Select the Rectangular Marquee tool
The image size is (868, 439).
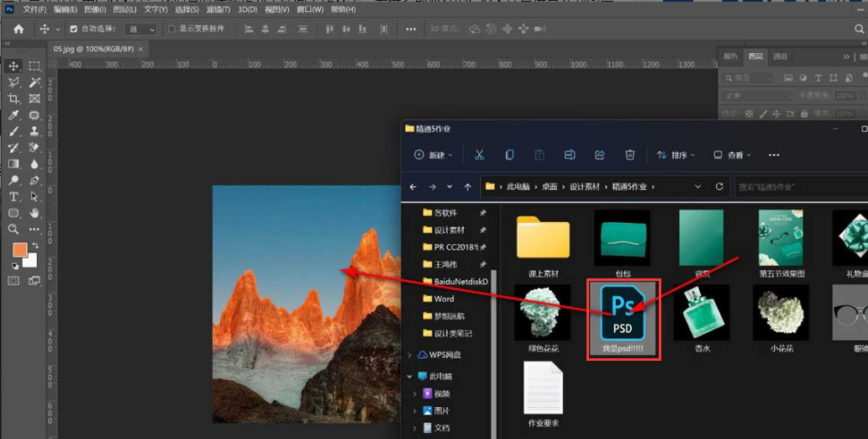click(x=34, y=66)
